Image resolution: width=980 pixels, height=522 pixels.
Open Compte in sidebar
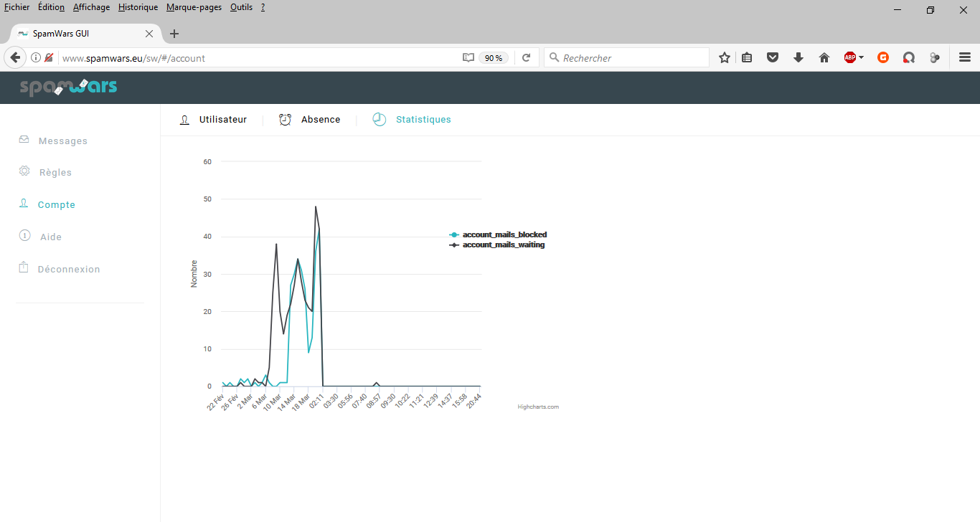pyautogui.click(x=57, y=205)
